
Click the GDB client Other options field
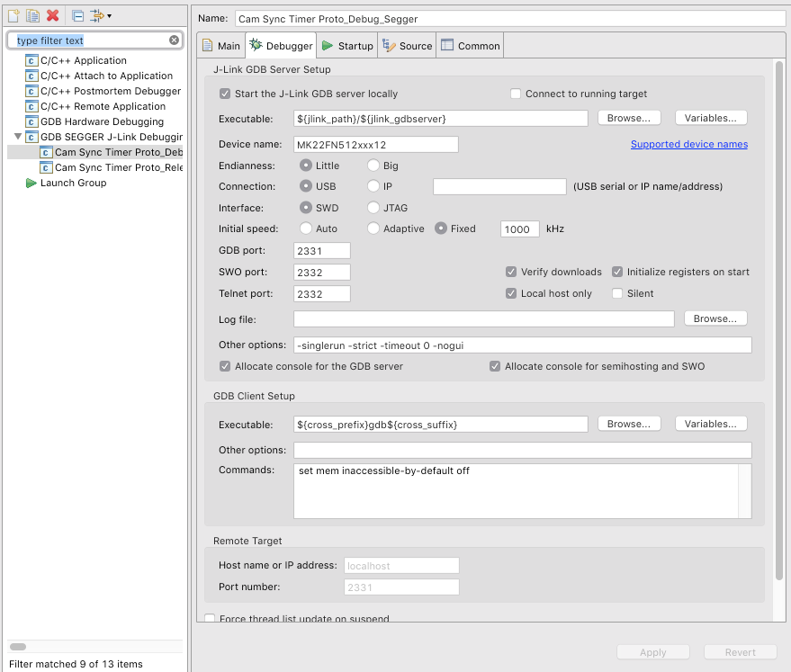pyautogui.click(x=523, y=450)
